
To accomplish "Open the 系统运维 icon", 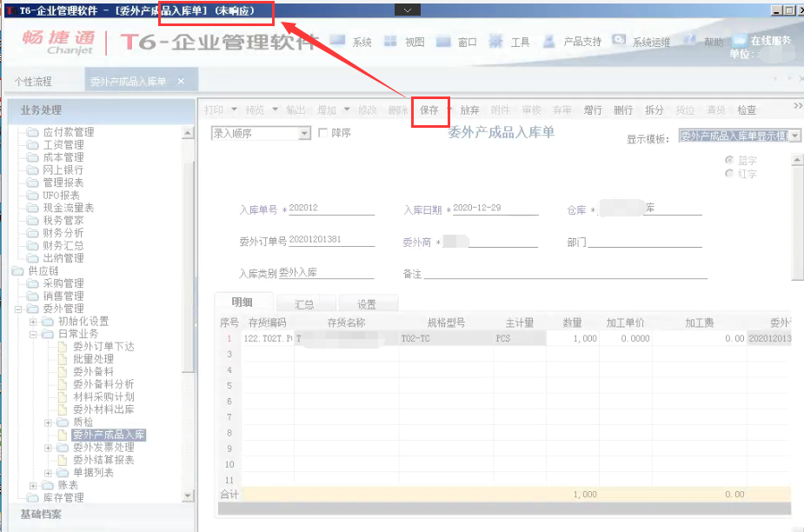I will click(x=619, y=40).
